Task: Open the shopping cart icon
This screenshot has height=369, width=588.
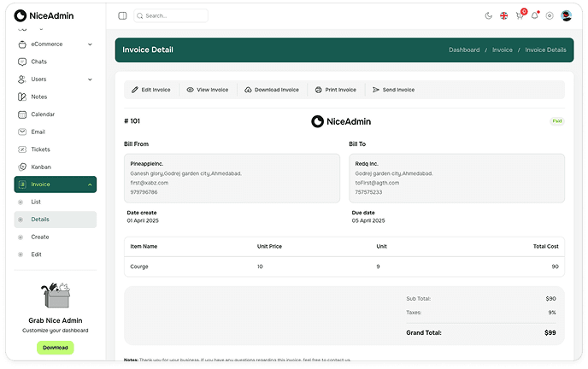Action: click(520, 15)
